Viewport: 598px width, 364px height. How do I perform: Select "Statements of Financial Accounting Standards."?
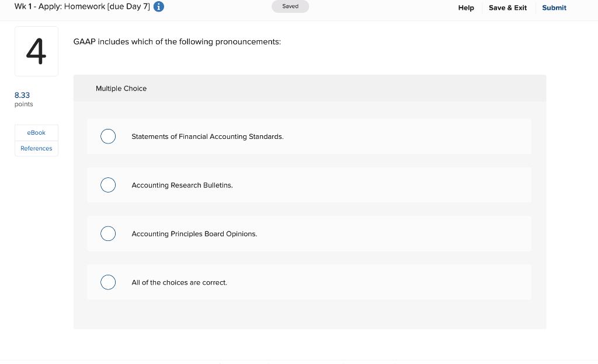pyautogui.click(x=108, y=136)
